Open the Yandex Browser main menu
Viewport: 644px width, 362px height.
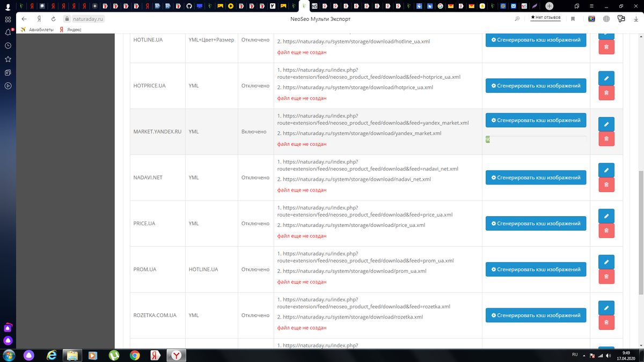tap(591, 5)
